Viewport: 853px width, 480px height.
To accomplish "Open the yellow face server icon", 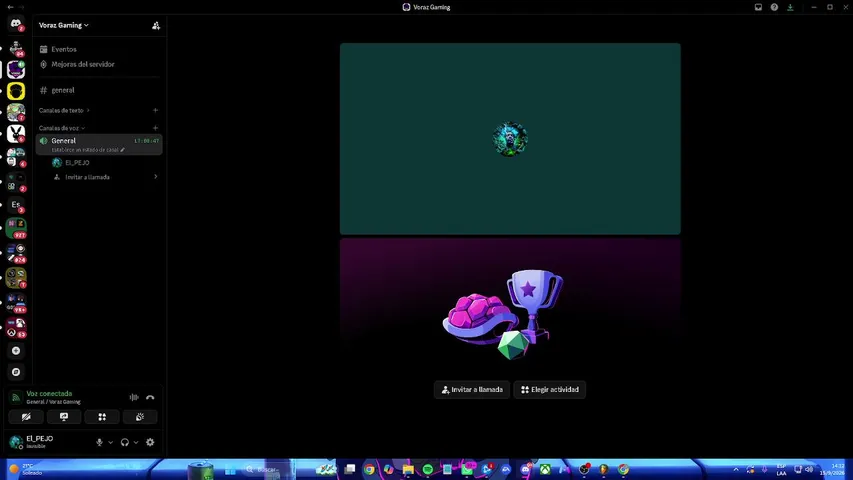I will coord(16,91).
